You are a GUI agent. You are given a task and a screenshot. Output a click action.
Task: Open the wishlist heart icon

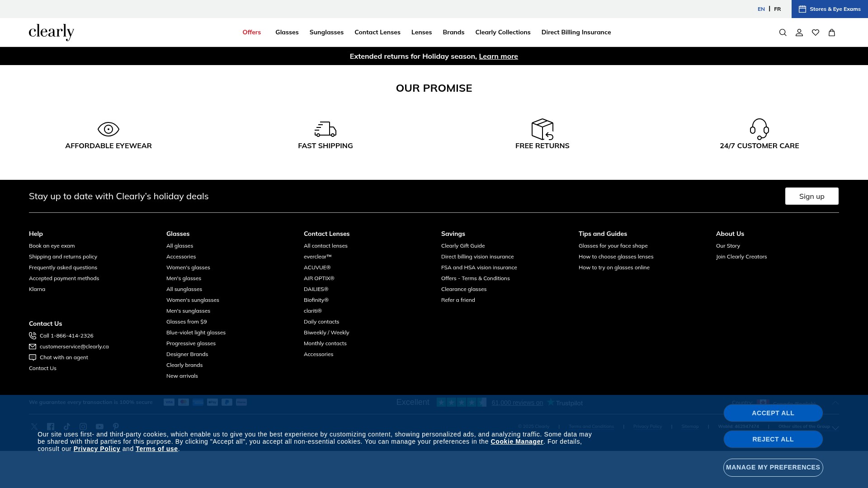tap(816, 33)
